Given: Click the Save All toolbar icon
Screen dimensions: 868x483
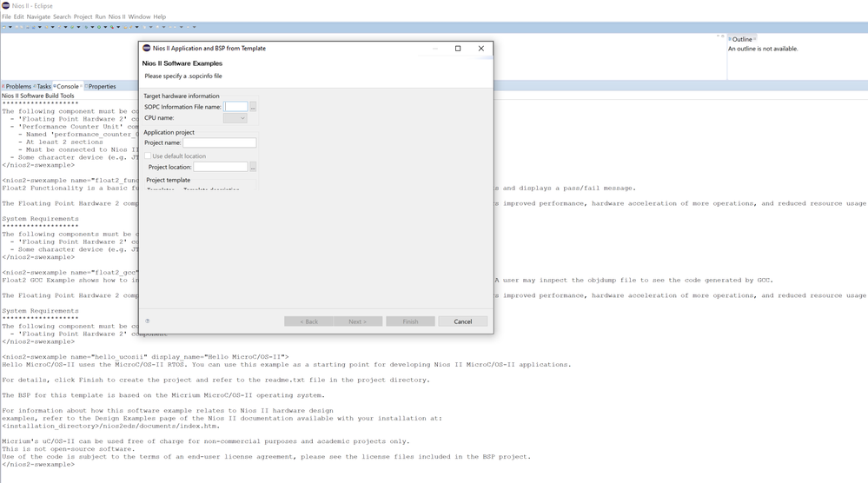Looking at the screenshot, I should click(x=22, y=27).
